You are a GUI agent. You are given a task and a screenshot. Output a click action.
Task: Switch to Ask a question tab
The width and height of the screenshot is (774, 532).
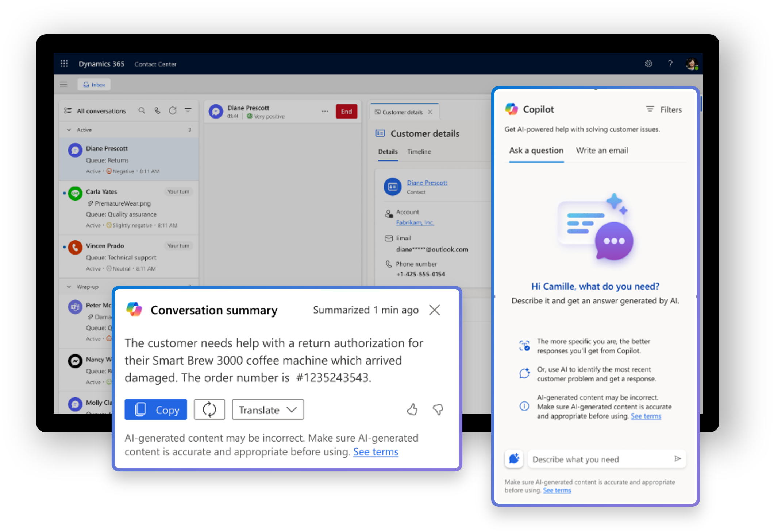[x=536, y=151]
